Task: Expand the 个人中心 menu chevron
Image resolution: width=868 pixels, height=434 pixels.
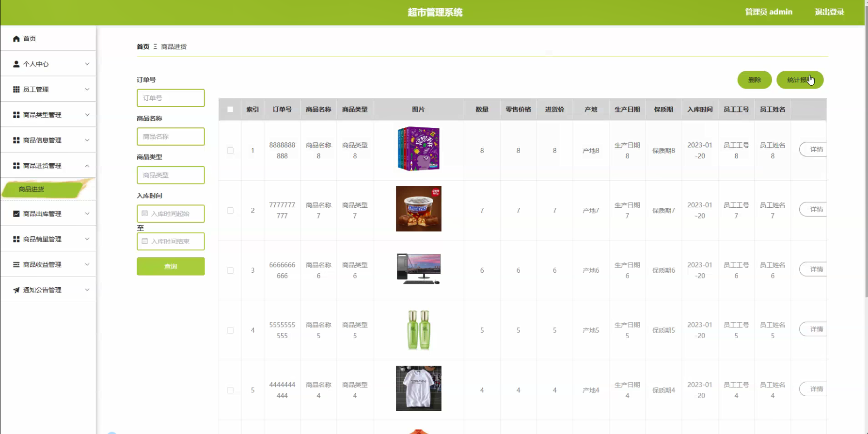Action: pos(87,64)
